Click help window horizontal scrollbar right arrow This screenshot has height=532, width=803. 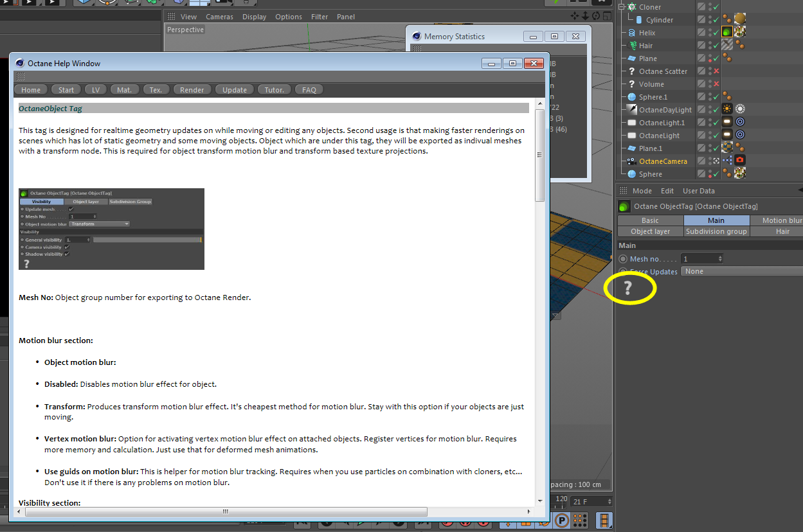[x=529, y=511]
